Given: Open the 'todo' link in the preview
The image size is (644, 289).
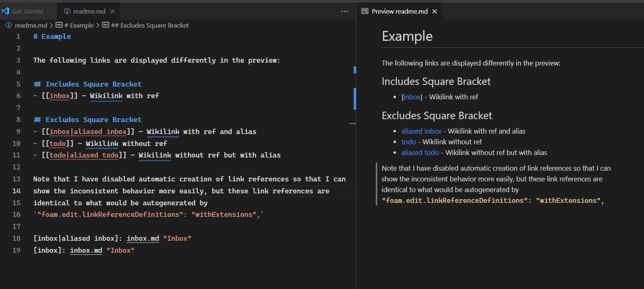Looking at the screenshot, I should (x=409, y=142).
